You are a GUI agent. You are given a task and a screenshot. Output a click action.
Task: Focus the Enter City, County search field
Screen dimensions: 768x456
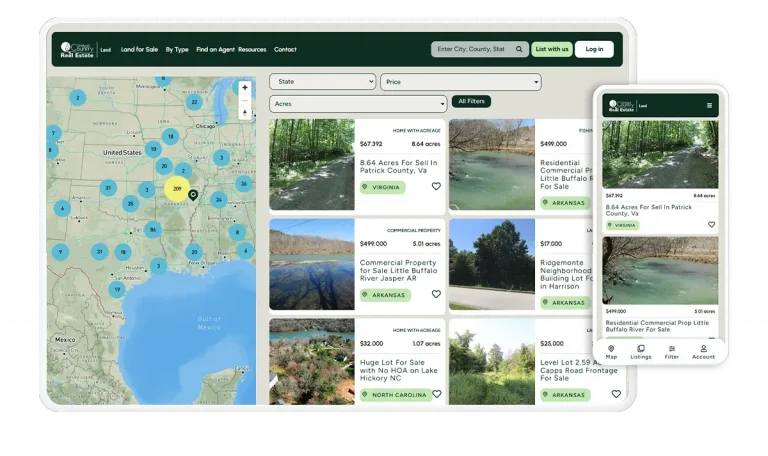[x=471, y=49]
